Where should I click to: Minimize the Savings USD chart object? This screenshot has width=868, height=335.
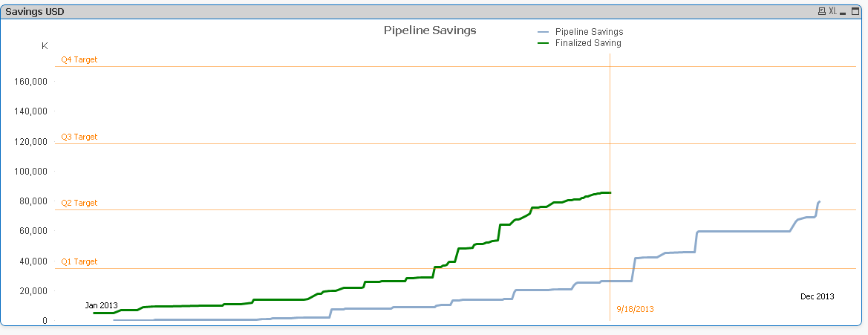pos(843,11)
